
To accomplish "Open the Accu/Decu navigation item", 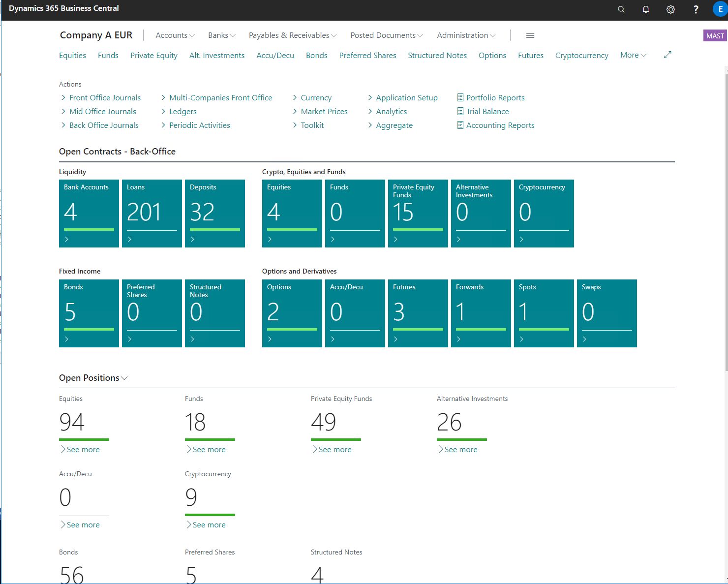I will click(275, 55).
